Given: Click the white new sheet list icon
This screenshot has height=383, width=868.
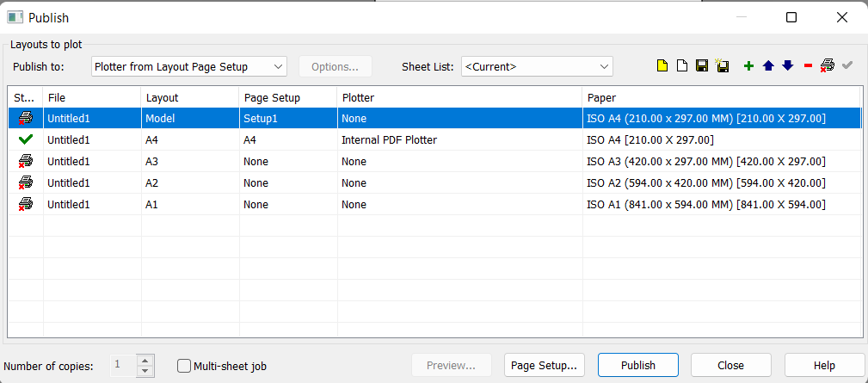Looking at the screenshot, I should [682, 66].
